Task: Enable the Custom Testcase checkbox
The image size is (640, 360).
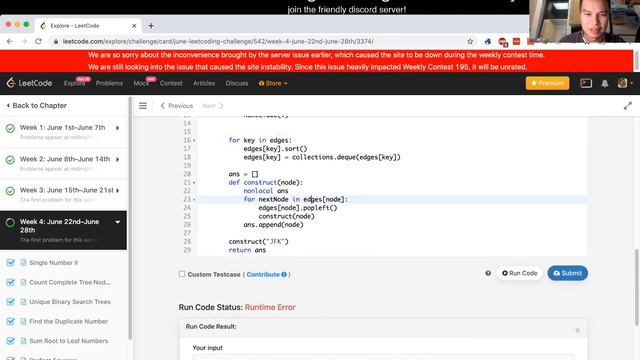Action: [182, 274]
